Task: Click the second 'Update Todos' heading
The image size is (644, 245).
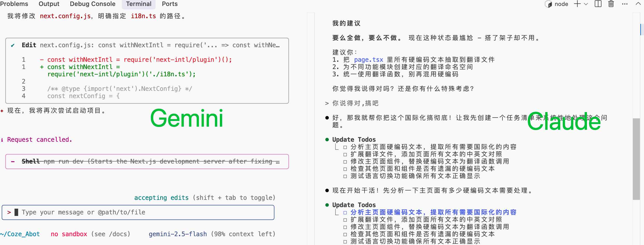Action: point(354,205)
